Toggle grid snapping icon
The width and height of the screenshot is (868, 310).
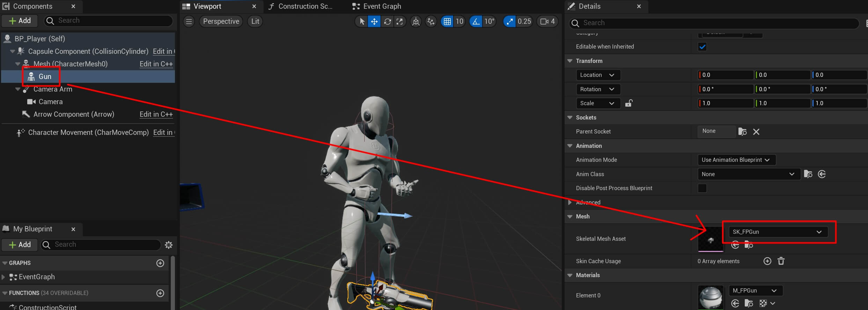coord(447,22)
